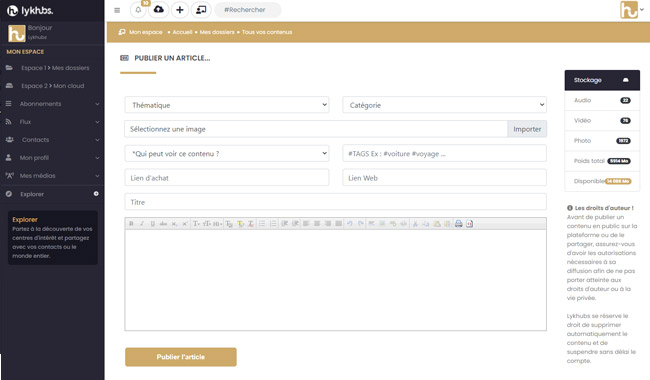Apply strikethrough in editor toolbar
The width and height of the screenshot is (650, 380).
pos(163,224)
